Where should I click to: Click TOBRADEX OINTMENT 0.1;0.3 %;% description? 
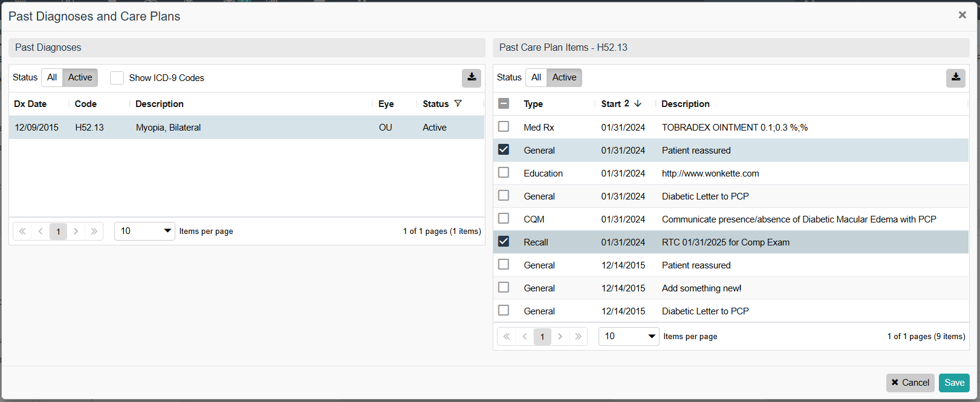(735, 128)
